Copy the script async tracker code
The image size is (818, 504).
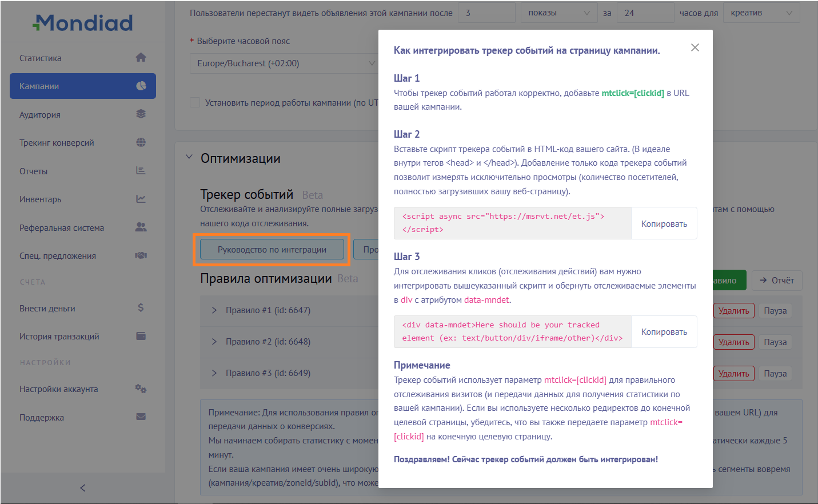[x=664, y=223]
